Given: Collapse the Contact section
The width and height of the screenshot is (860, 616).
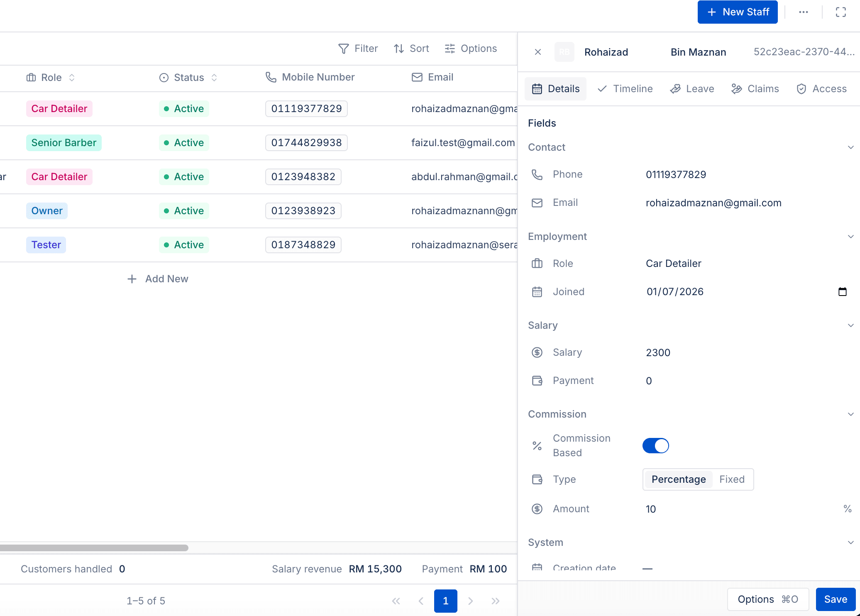Looking at the screenshot, I should point(850,147).
